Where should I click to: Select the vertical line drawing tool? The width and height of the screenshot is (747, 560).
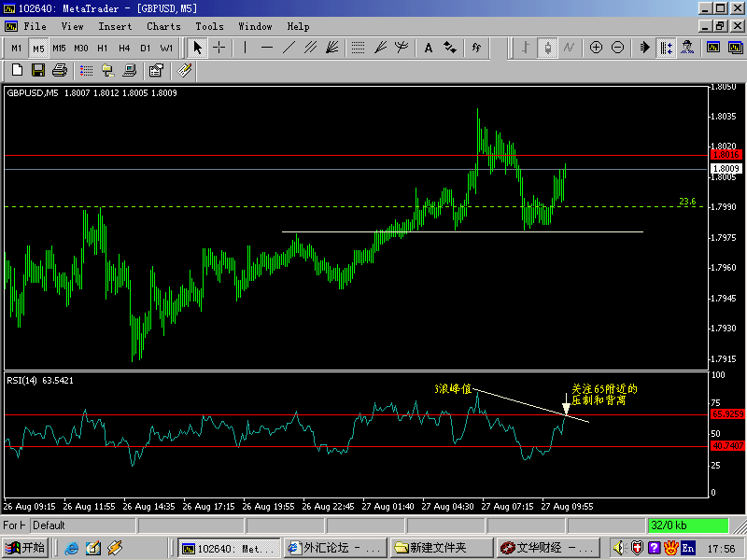[x=245, y=48]
